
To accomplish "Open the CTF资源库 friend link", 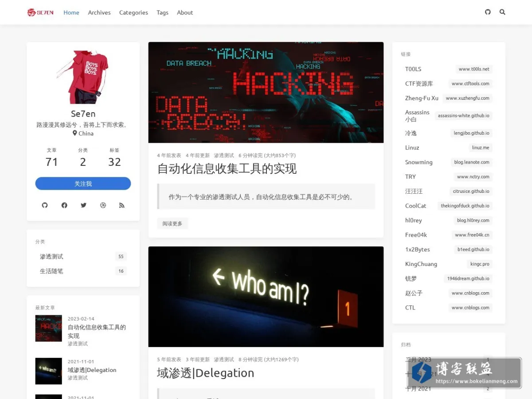I will (449, 84).
